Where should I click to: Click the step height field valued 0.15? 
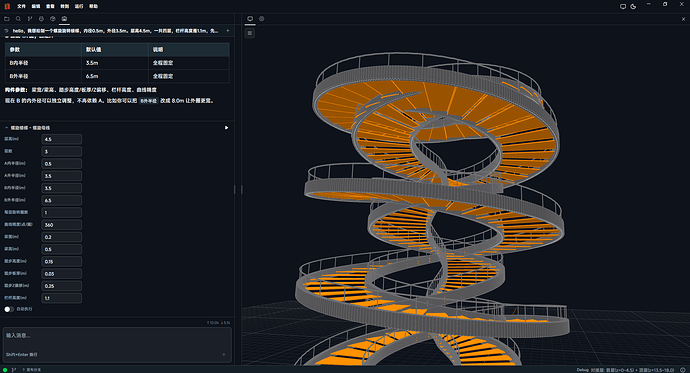[62, 261]
